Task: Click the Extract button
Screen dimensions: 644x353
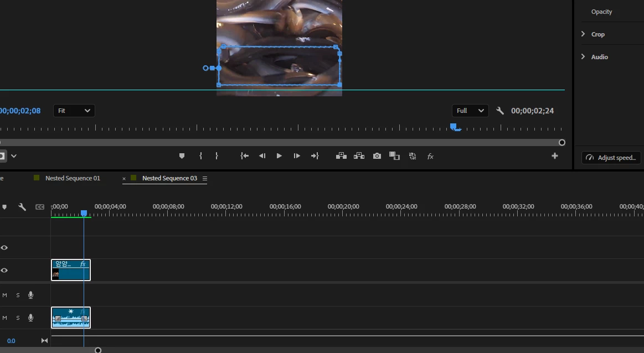Action: point(359,156)
